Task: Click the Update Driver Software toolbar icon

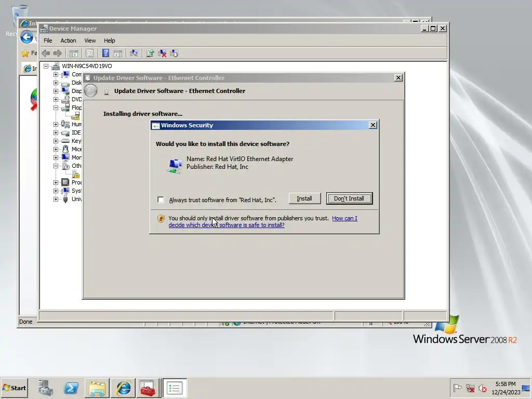Action: pyautogui.click(x=150, y=54)
